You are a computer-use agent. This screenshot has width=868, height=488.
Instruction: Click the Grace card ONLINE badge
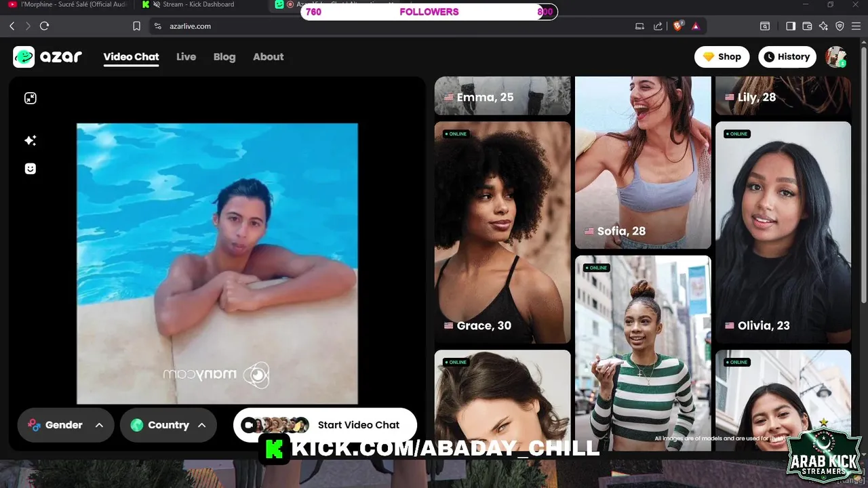[x=456, y=134]
